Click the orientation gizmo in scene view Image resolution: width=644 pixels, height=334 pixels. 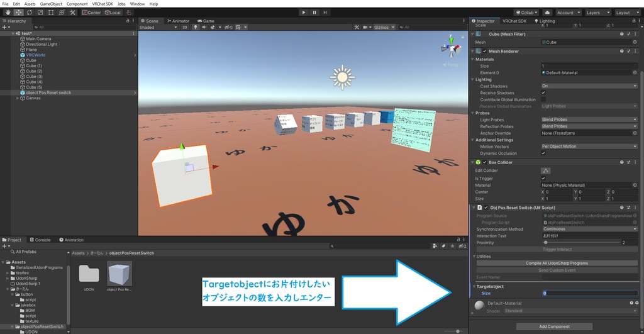[x=450, y=47]
